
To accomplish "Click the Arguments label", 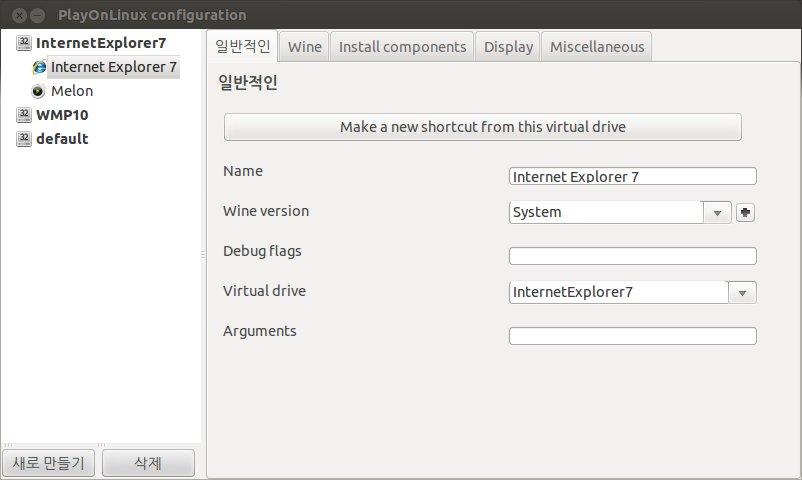I will pos(260,331).
